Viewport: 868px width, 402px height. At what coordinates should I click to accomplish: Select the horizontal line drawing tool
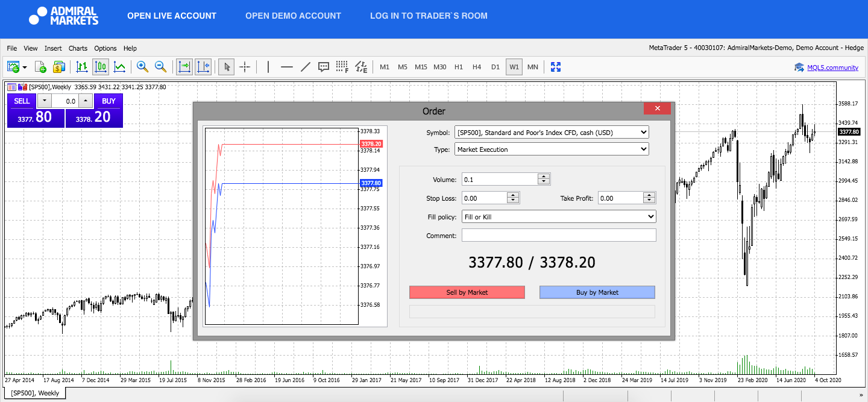click(x=287, y=66)
